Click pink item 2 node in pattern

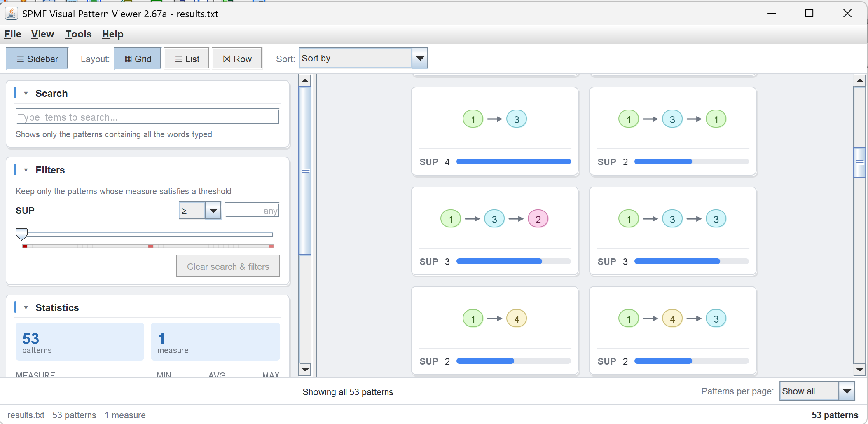point(538,219)
